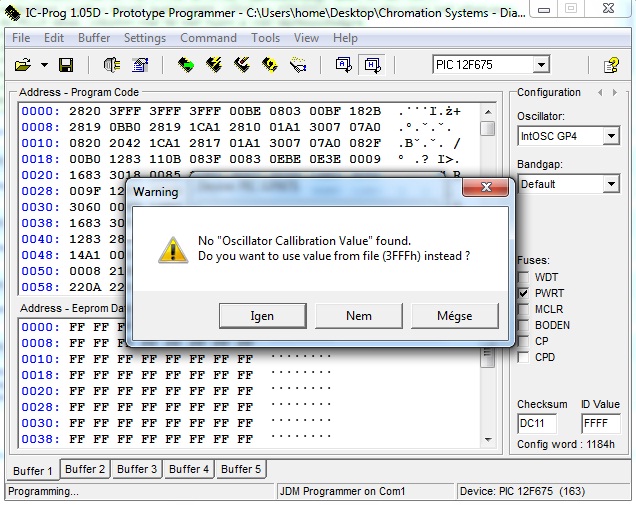Click JDM Programmer on Com1 status text
This screenshot has height=505, width=636.
342,492
